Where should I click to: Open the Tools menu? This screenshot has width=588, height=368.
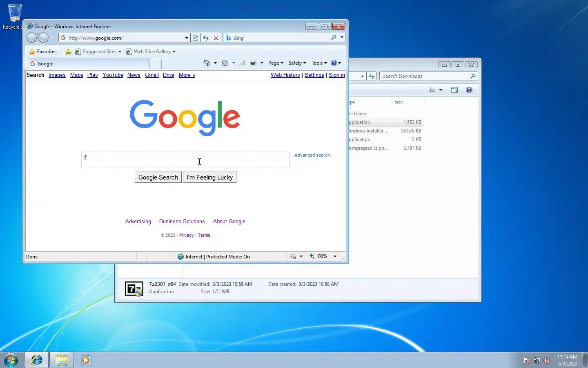click(x=319, y=63)
